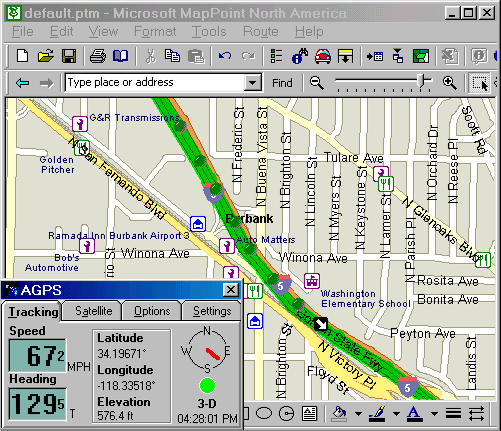Viewport: 501px width, 431px height.
Task: Switch to the Satellite tab in AGPS
Action: click(x=93, y=311)
